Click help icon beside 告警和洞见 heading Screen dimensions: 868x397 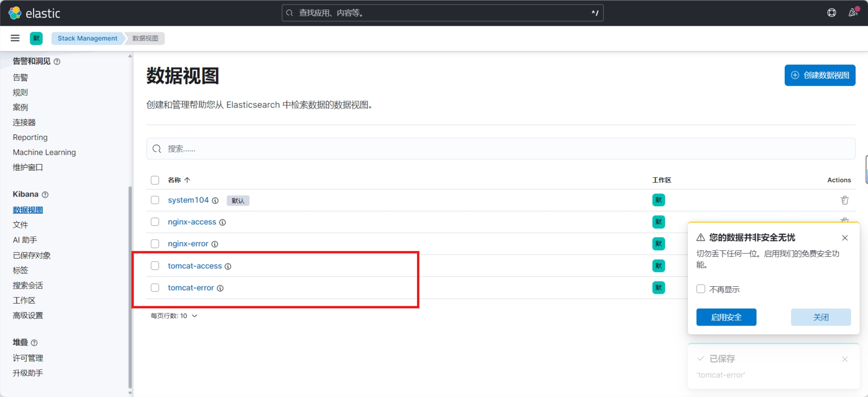click(x=57, y=62)
